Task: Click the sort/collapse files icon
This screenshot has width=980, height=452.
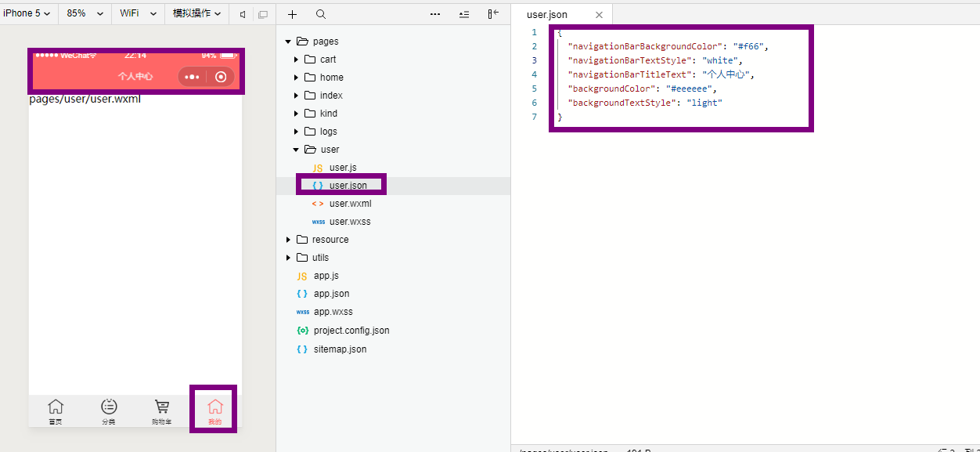Action: 464,14
